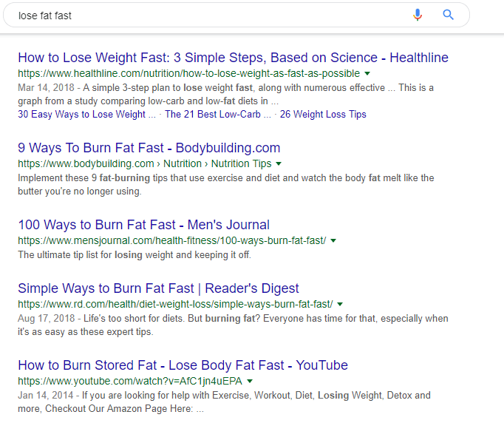Click the green bodybuilding.com breadcrumb URL
This screenshot has height=423, width=504.
coord(145,163)
